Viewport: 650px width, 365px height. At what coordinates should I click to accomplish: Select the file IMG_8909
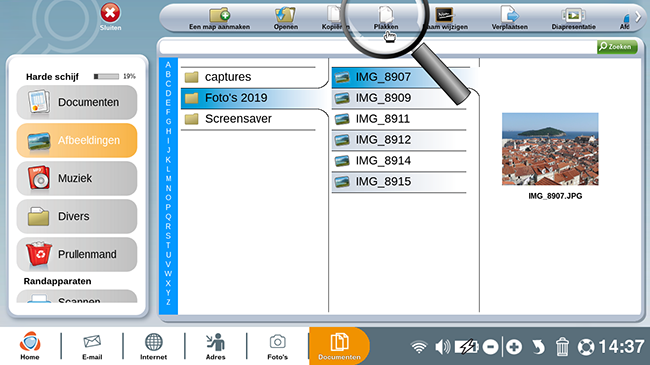pyautogui.click(x=399, y=98)
